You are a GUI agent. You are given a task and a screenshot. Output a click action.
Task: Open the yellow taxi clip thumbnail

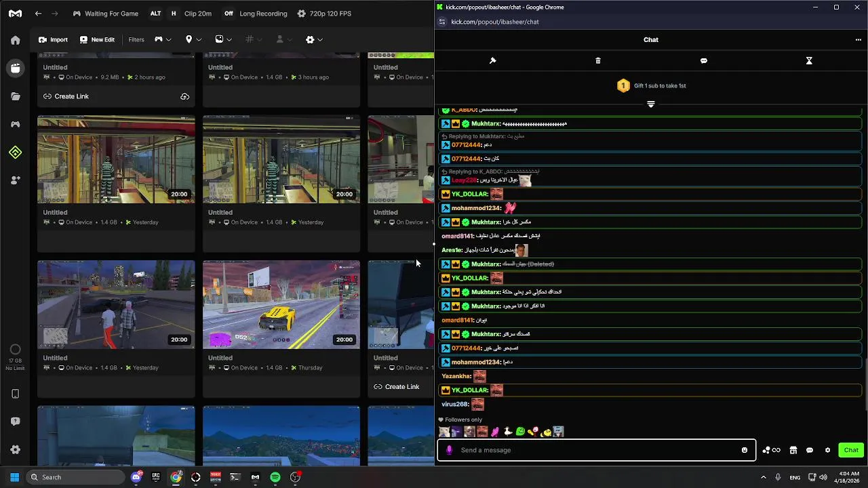coord(281,305)
